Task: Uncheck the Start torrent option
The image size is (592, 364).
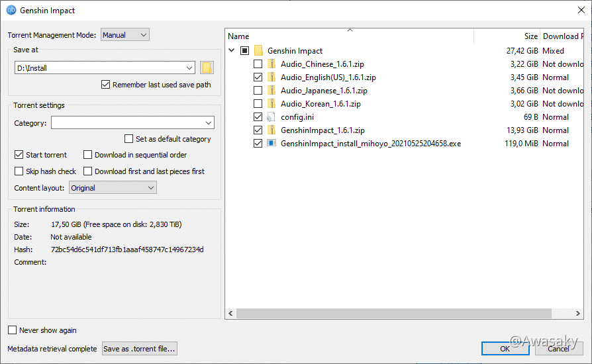Action: tap(19, 155)
